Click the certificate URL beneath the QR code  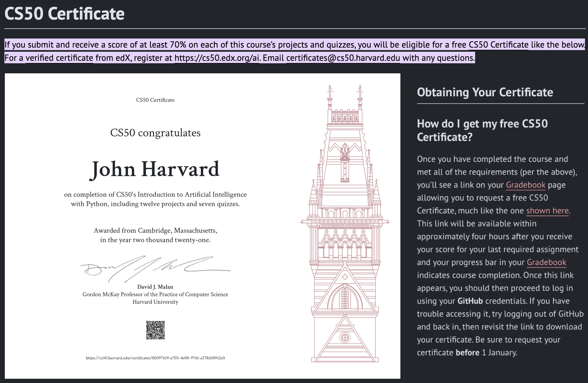(155, 358)
